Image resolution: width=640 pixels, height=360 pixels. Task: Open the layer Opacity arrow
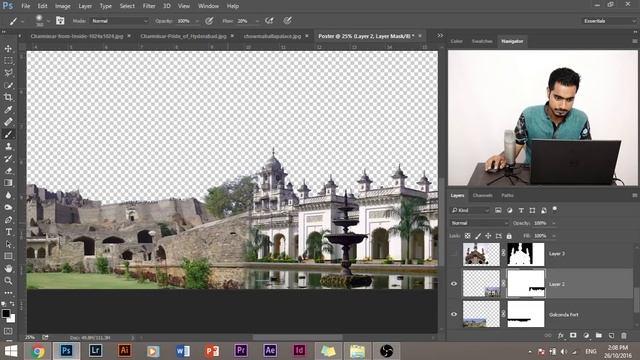click(554, 223)
